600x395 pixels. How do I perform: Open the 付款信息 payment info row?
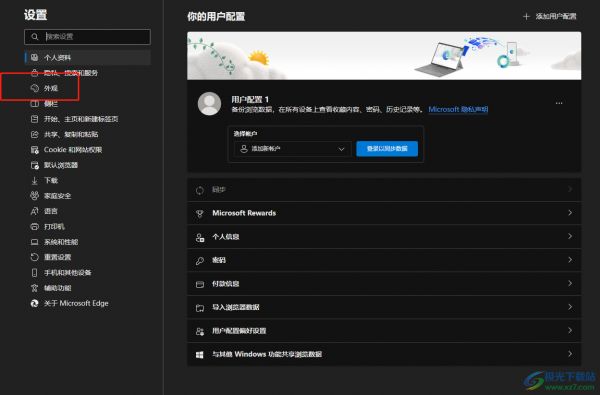[384, 284]
